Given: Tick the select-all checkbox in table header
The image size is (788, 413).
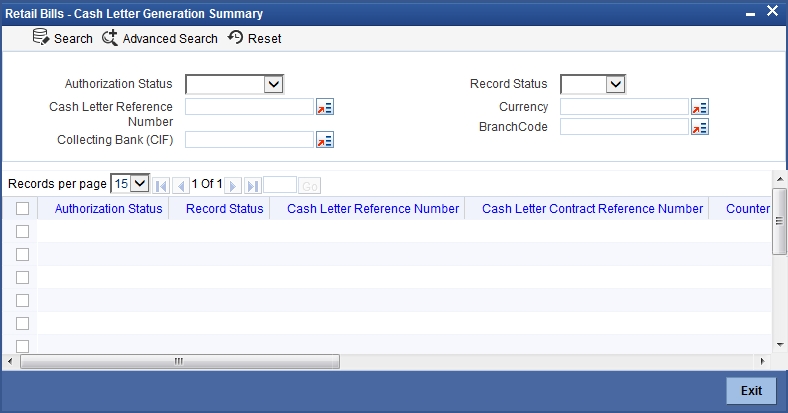Looking at the screenshot, I should click(x=23, y=209).
